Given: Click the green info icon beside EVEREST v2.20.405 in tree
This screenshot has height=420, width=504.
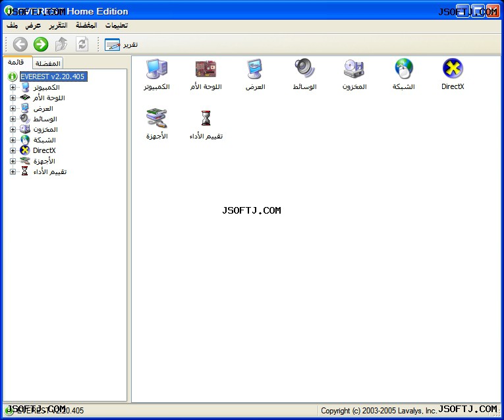Looking at the screenshot, I should point(13,76).
